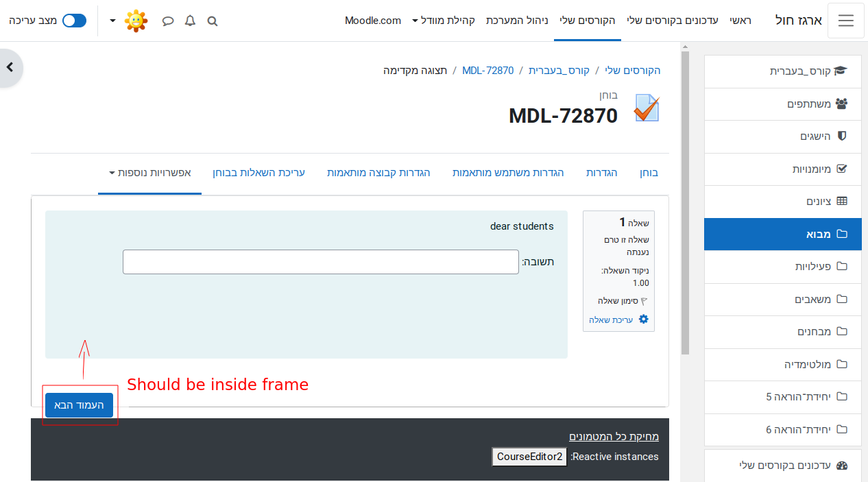Click the search magnifier icon
The width and height of the screenshot is (868, 482).
[213, 21]
